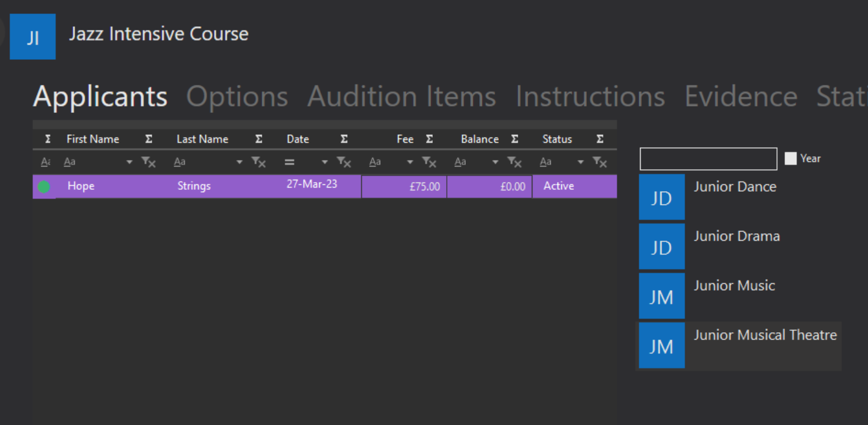Open the Balance filter dropdown arrow

pyautogui.click(x=495, y=162)
